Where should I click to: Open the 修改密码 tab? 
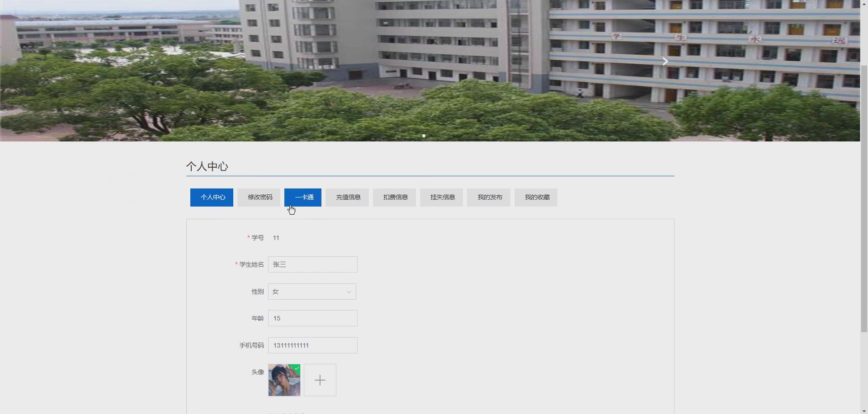point(259,197)
